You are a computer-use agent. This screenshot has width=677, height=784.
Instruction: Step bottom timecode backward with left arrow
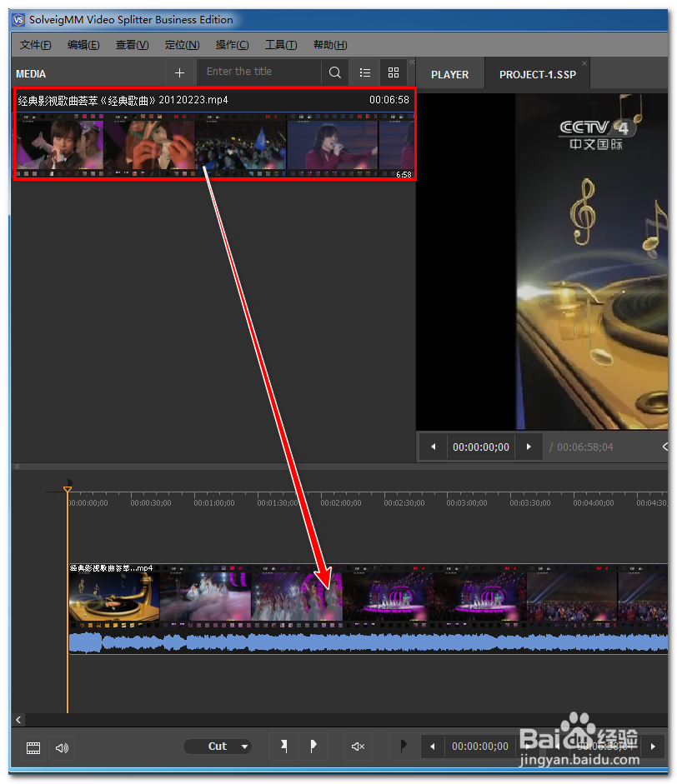tap(433, 747)
